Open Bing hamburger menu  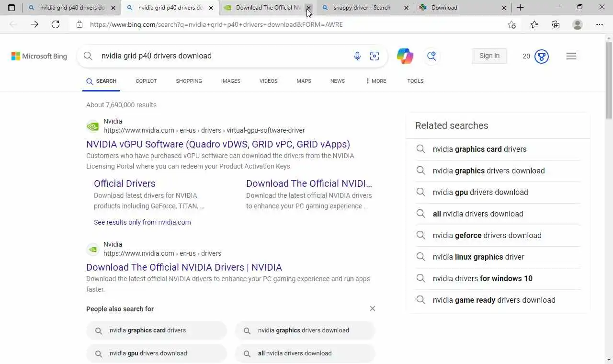tap(571, 56)
